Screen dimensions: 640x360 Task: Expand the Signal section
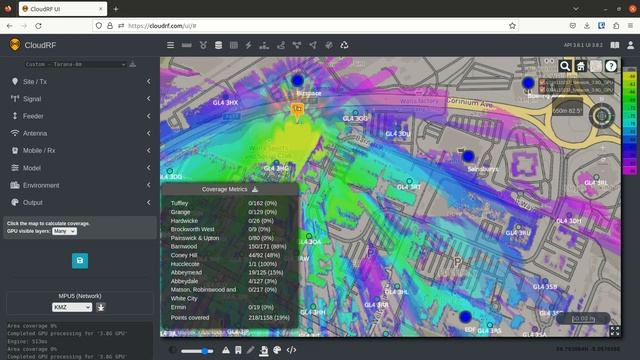pos(80,99)
